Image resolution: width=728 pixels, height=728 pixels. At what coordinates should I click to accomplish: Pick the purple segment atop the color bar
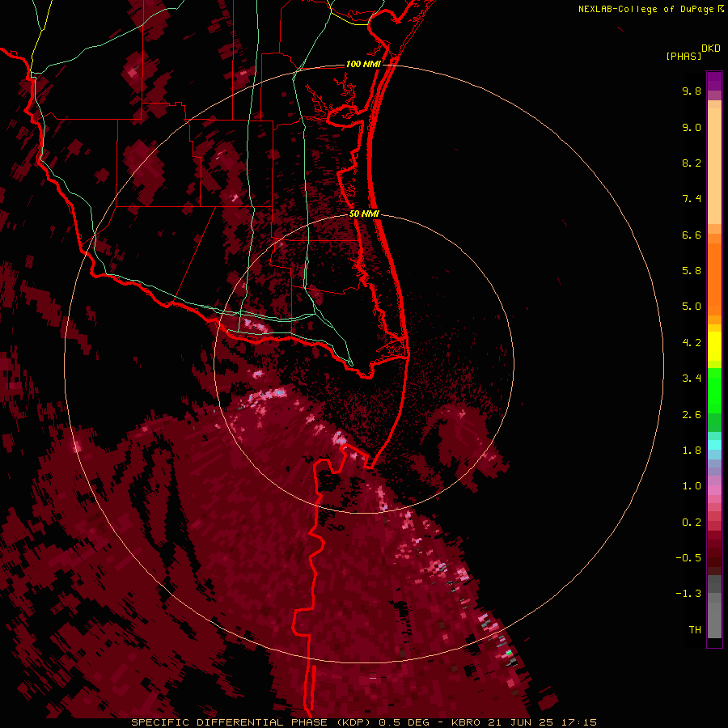pyautogui.click(x=714, y=81)
